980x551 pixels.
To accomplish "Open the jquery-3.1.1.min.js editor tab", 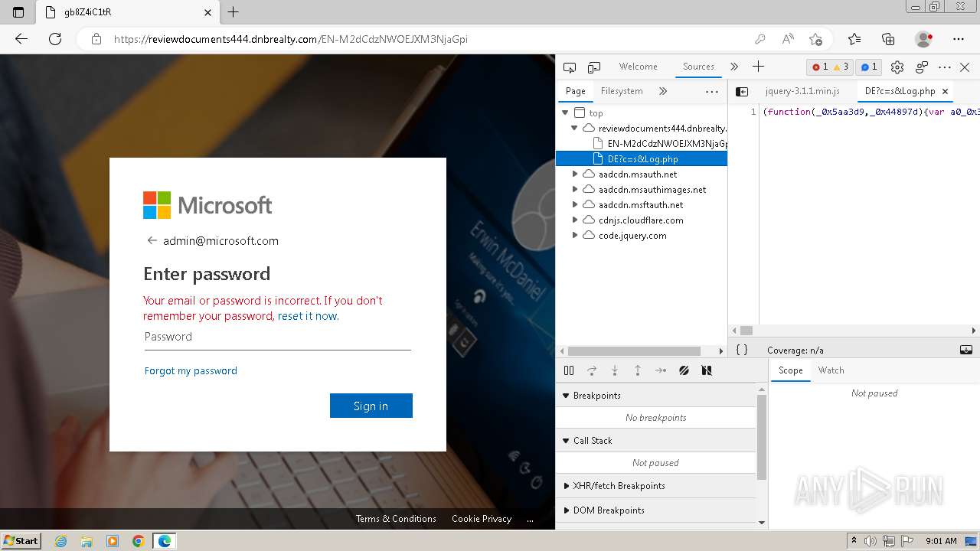I will pyautogui.click(x=802, y=91).
